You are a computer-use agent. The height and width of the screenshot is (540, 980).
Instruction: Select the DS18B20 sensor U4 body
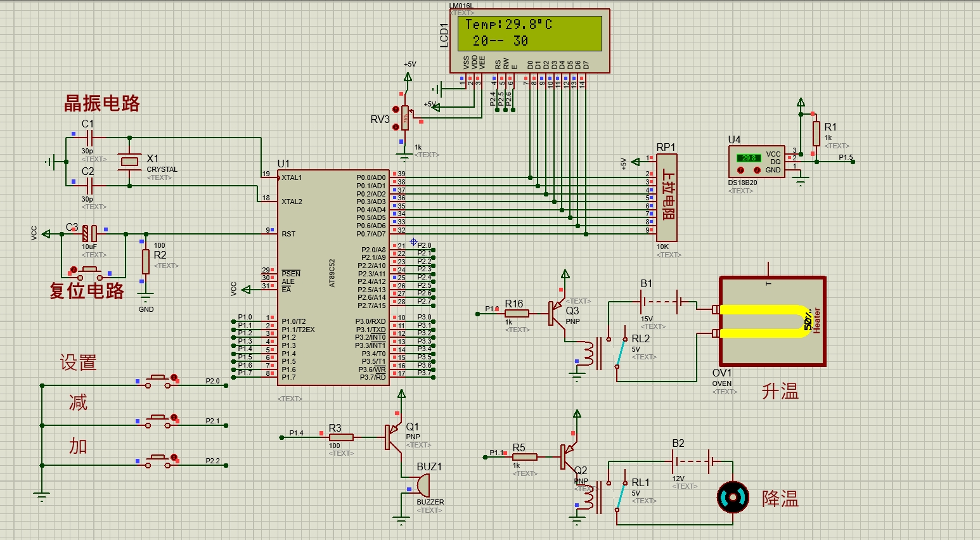tap(756, 162)
